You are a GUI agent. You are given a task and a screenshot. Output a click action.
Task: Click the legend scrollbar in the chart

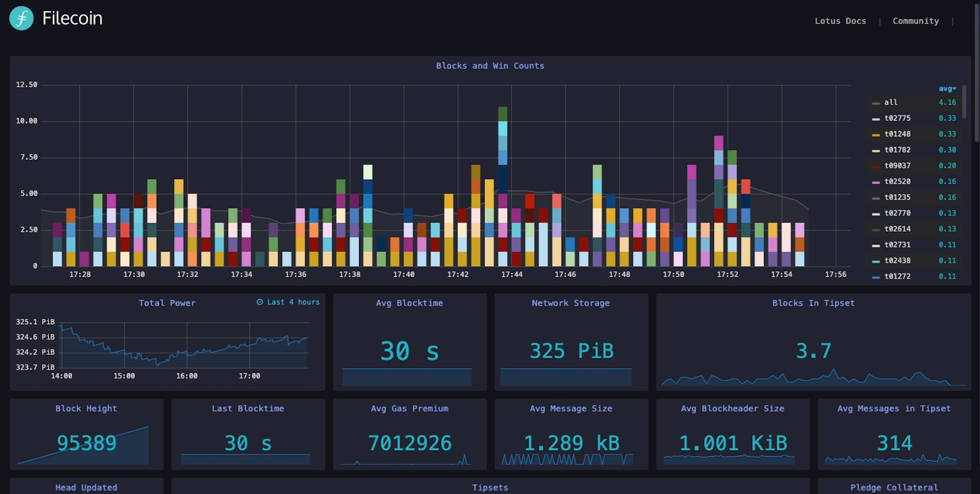(964, 101)
